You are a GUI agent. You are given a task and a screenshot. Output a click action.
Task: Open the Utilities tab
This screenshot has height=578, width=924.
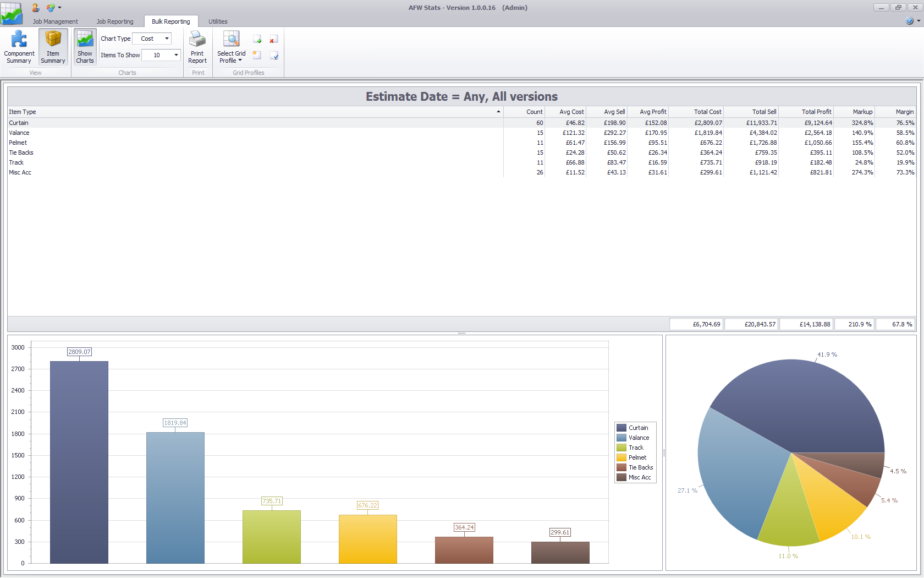(x=218, y=21)
